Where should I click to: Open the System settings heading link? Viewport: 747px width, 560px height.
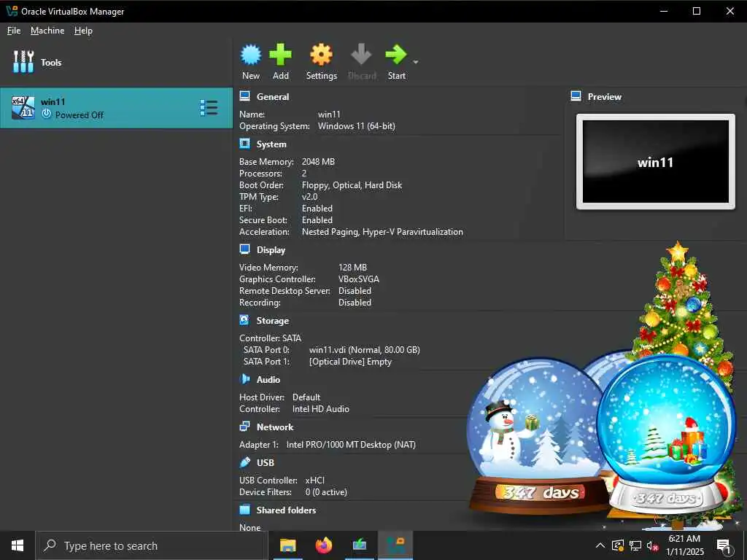[x=271, y=144]
